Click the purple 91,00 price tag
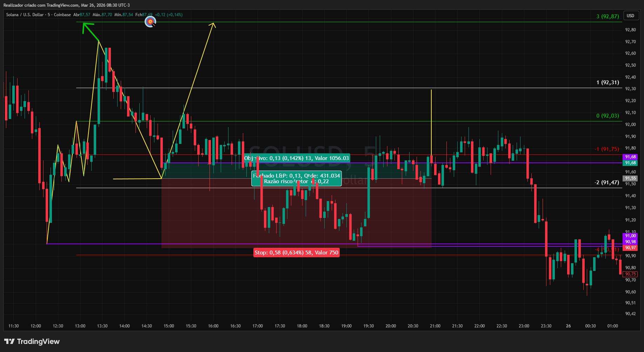Viewport: 644px width, 352px height. coord(630,236)
